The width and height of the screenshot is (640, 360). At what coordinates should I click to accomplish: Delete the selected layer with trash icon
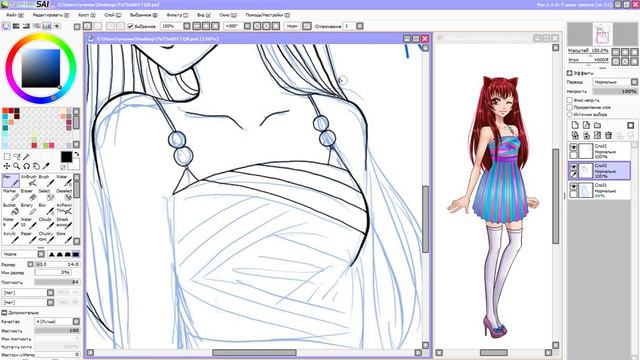click(x=609, y=135)
